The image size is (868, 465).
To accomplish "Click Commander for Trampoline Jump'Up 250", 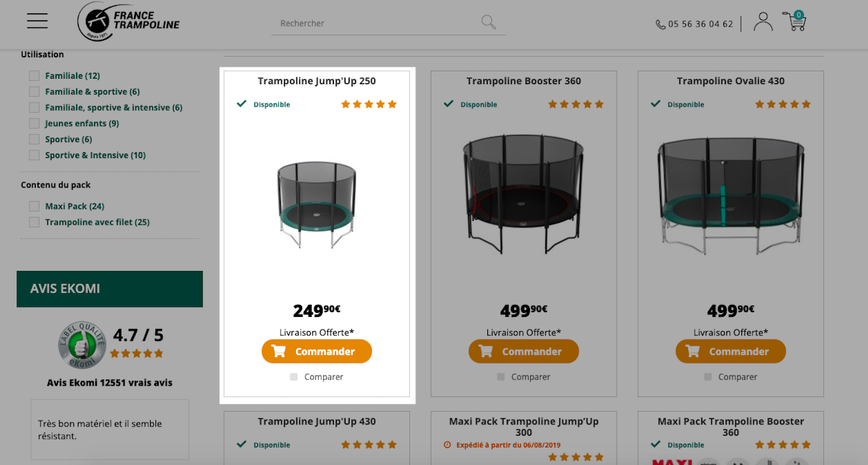I will tap(317, 352).
